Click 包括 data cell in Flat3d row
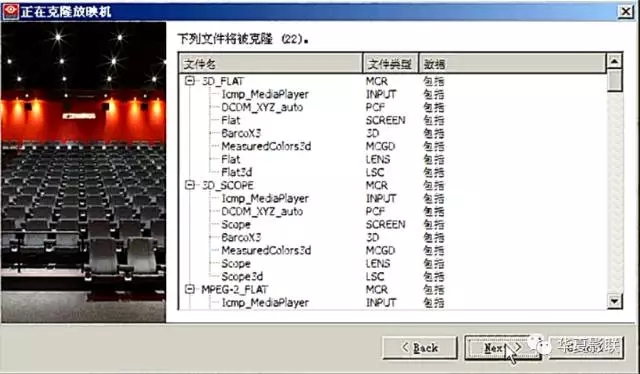The image size is (640, 374). pos(433,172)
